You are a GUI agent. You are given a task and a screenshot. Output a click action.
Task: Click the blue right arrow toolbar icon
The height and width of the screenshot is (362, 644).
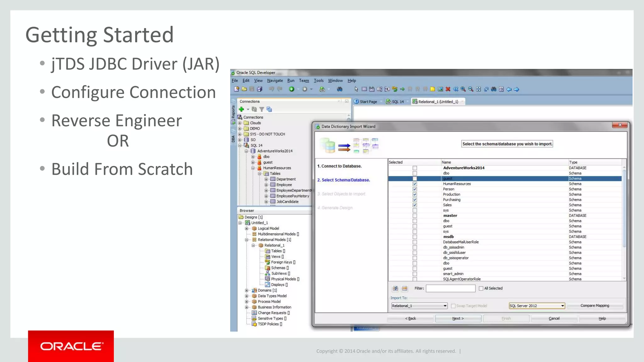[516, 89]
